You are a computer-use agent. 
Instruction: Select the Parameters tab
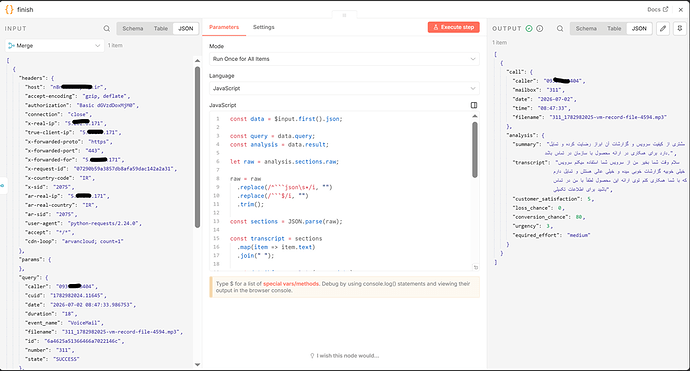point(224,27)
